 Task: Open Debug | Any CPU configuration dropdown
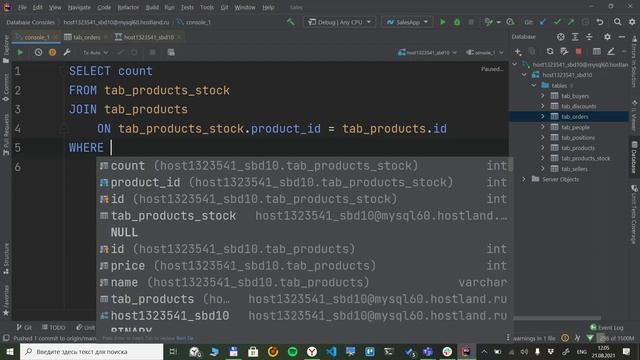340,22
